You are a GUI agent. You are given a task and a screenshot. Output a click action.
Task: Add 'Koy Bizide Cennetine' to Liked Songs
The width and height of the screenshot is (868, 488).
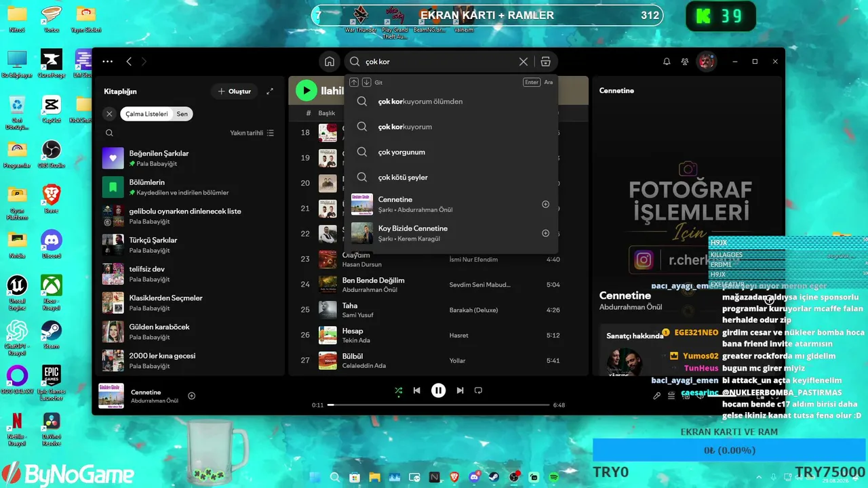pyautogui.click(x=545, y=233)
